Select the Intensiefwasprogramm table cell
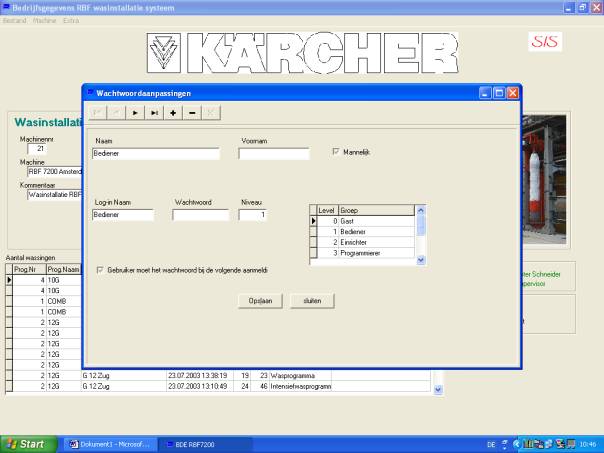 (300, 386)
